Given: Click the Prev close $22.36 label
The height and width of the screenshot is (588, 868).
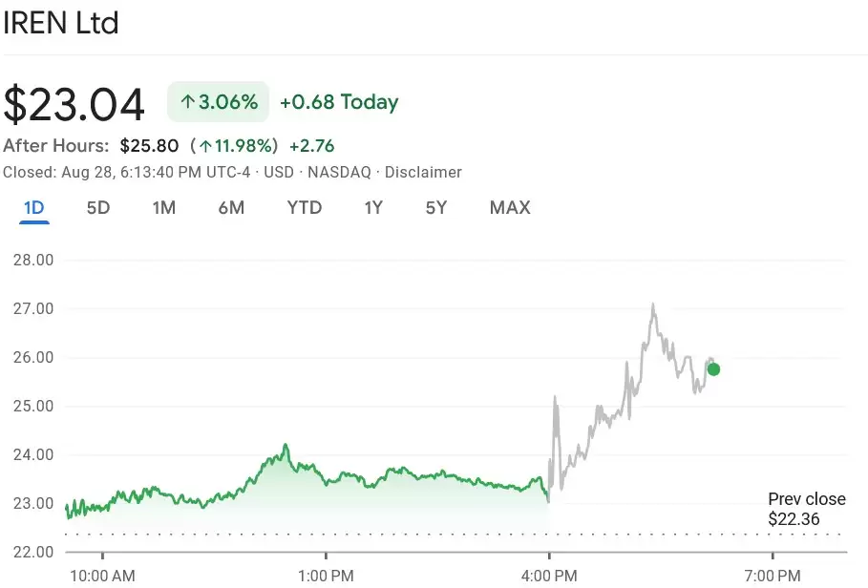Looking at the screenshot, I should [806, 509].
